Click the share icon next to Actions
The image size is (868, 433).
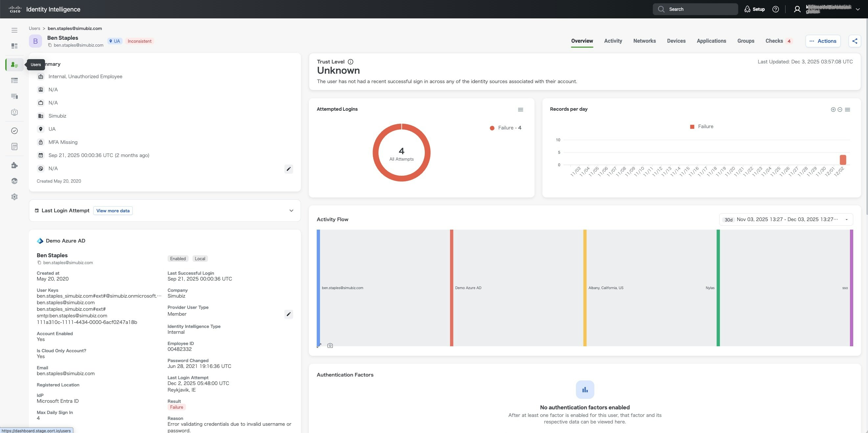point(855,41)
